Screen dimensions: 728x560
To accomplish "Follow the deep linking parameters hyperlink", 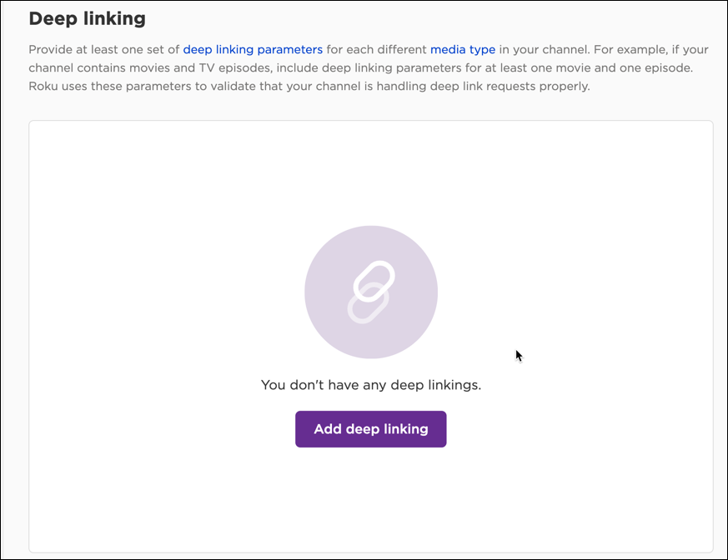I will (x=253, y=49).
